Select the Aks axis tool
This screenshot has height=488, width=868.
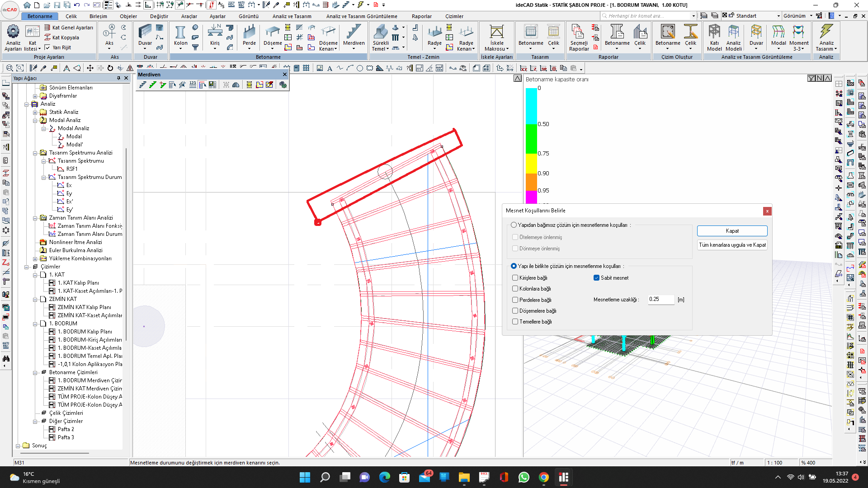coord(109,36)
